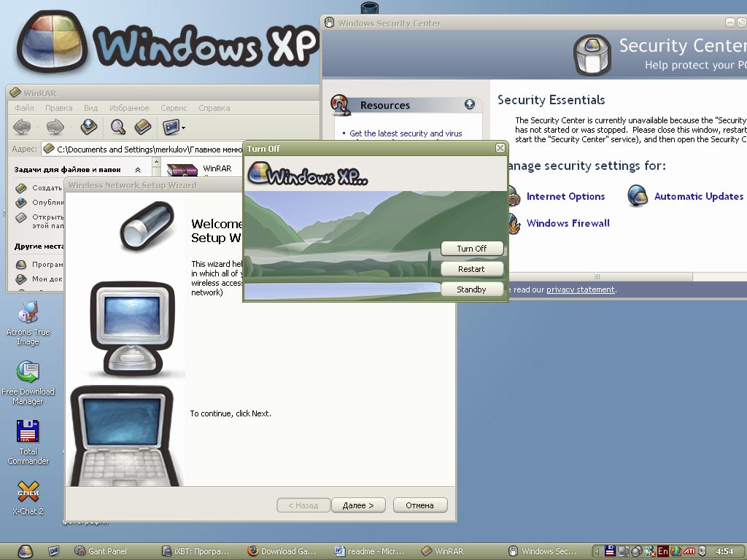
Task: Expand hidden system tray icons arrow
Action: (595, 551)
